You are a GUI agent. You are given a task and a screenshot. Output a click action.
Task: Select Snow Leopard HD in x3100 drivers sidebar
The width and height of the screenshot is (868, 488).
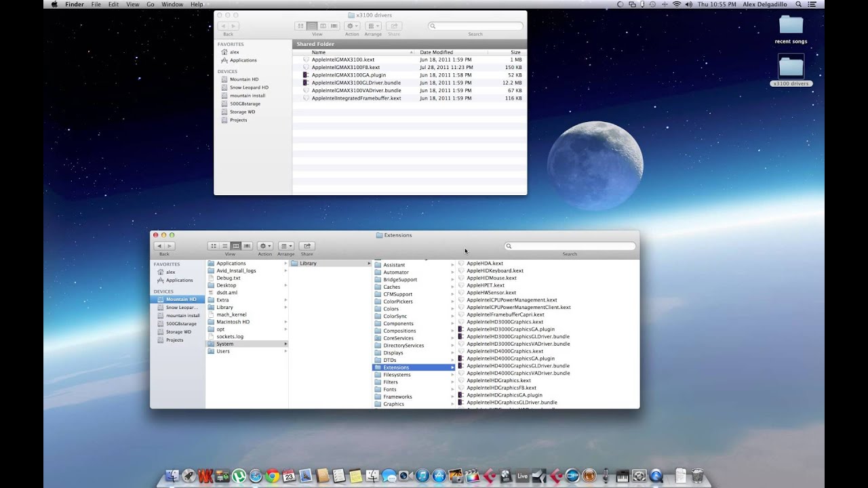249,87
